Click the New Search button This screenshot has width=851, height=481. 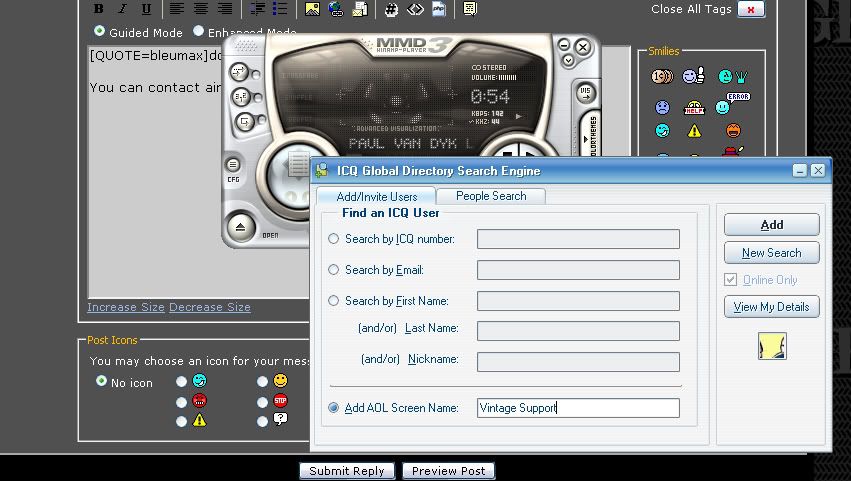(771, 252)
